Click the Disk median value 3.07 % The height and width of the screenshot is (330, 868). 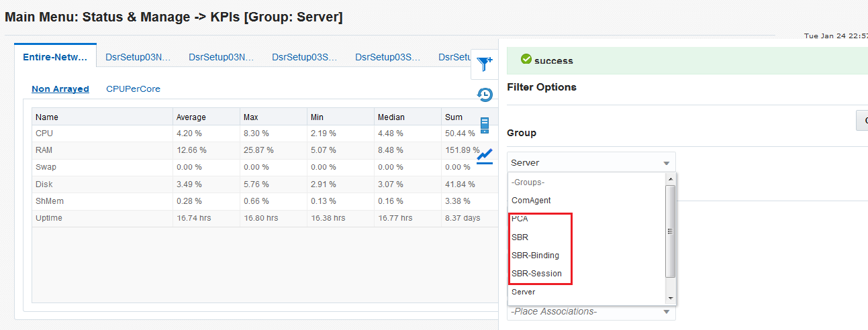coord(391,184)
